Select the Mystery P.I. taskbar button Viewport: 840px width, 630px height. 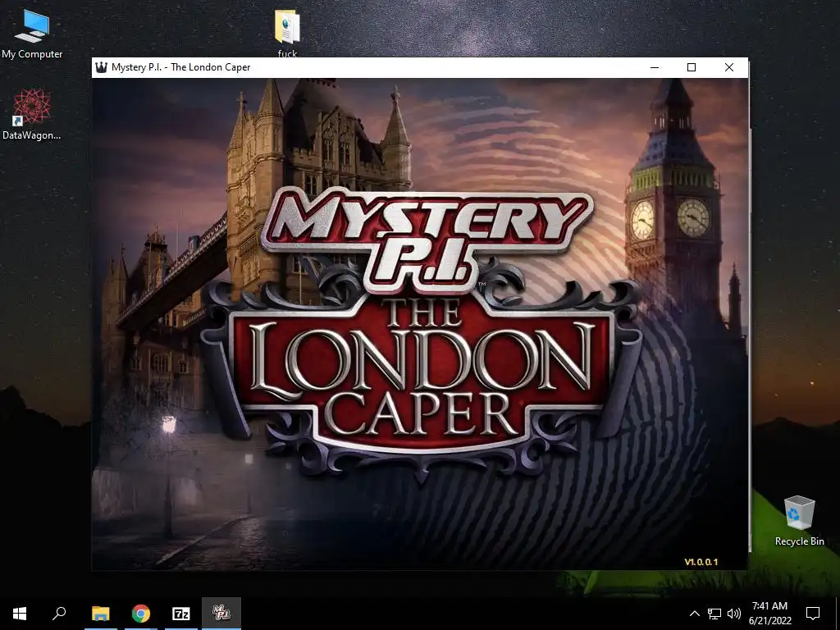click(221, 614)
